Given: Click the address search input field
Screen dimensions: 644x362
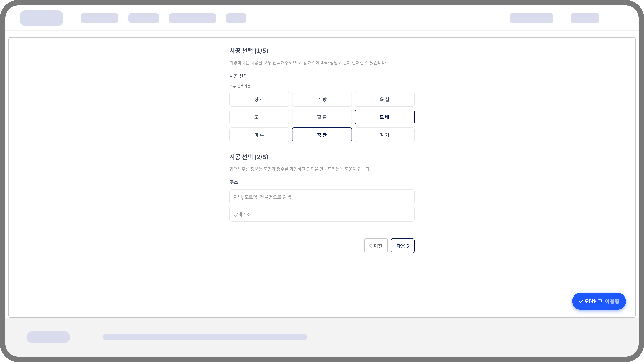Looking at the screenshot, I should (x=322, y=197).
